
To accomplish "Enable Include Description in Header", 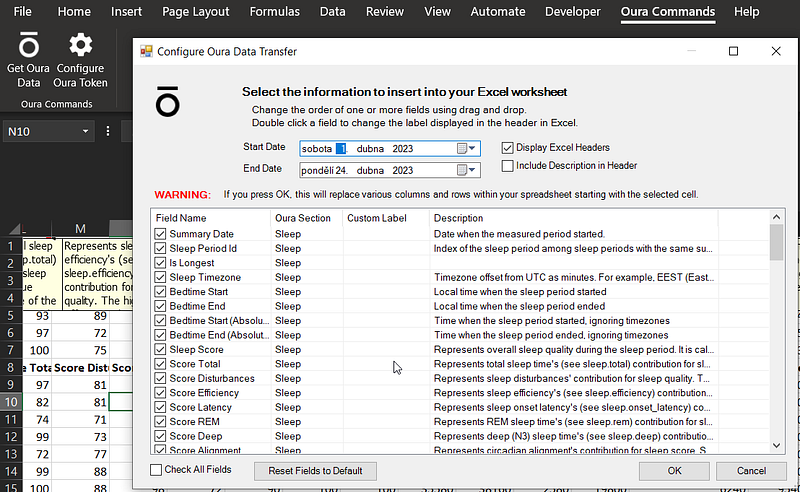I will tap(507, 166).
